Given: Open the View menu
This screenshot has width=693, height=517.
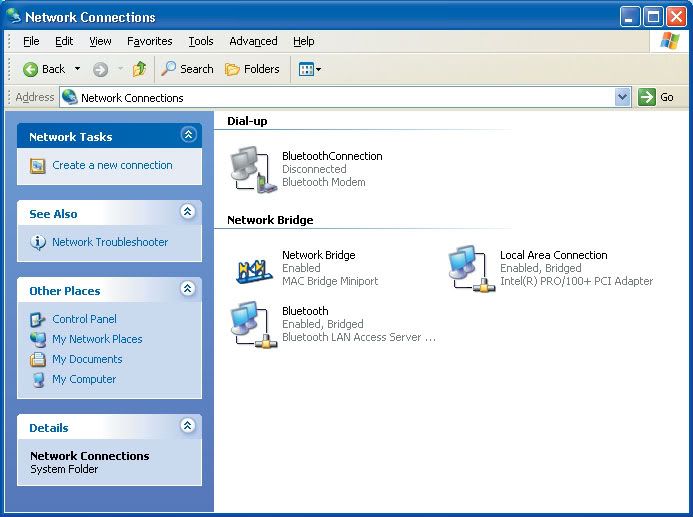Looking at the screenshot, I should pos(100,41).
